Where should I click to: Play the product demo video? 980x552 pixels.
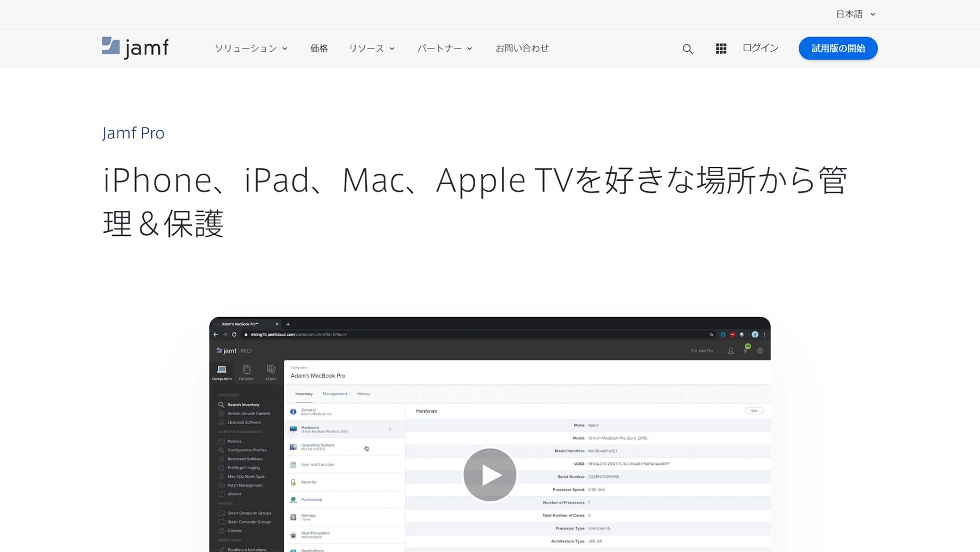(x=489, y=474)
